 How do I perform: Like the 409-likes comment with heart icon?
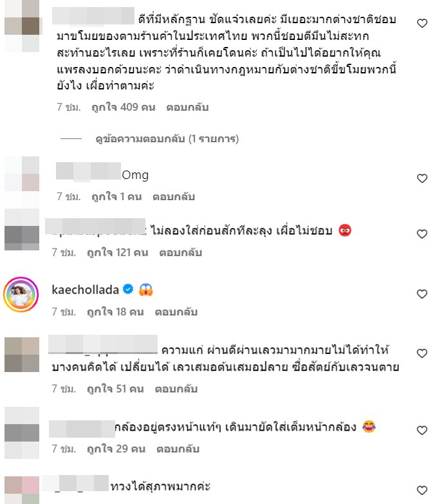coord(422,23)
